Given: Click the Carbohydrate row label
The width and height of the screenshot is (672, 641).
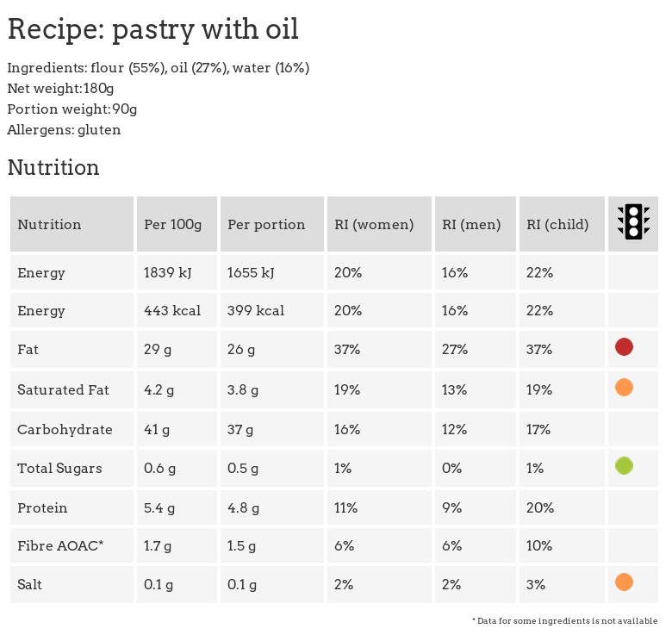Looking at the screenshot, I should click(x=65, y=429).
